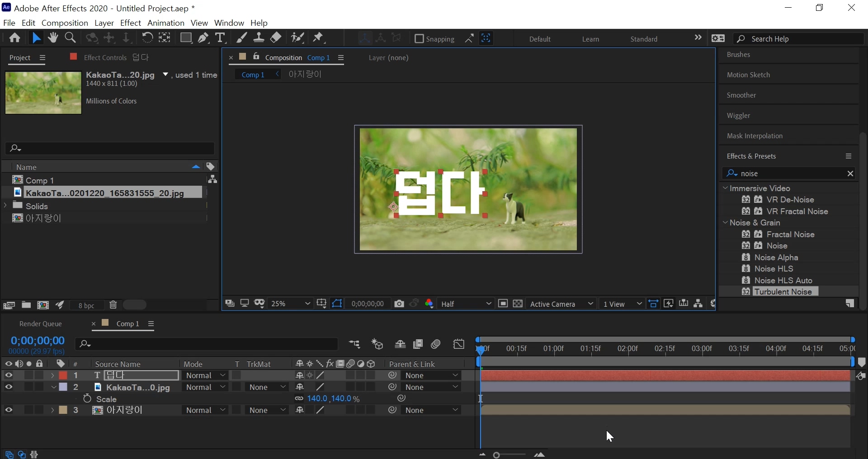Open the Graph Editor icon
868x459 pixels.
tap(459, 344)
